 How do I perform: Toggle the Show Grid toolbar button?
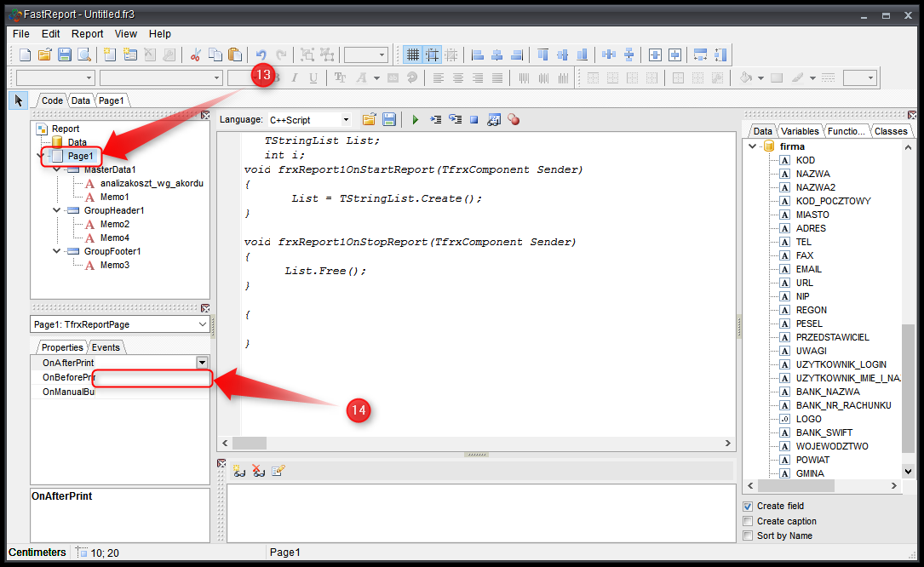pyautogui.click(x=412, y=54)
